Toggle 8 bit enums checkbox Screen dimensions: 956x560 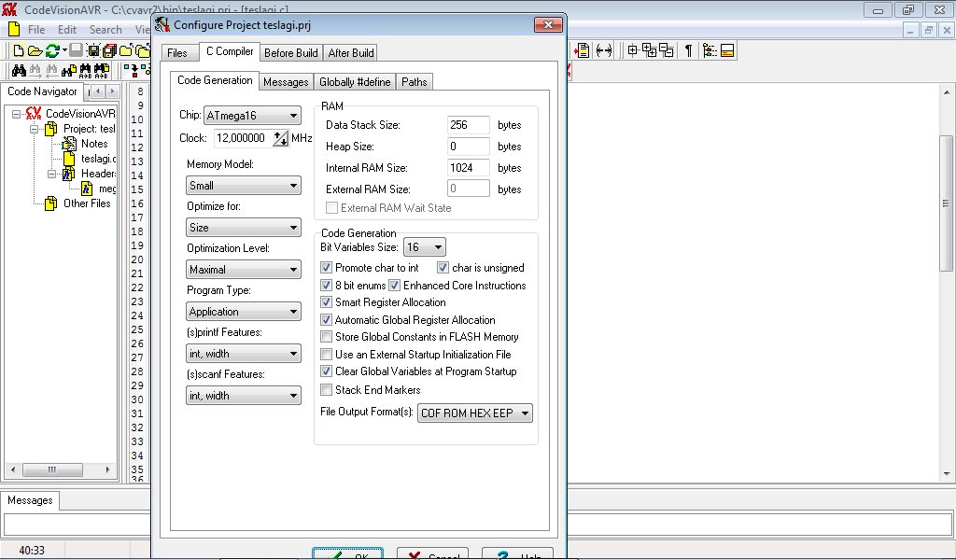(x=326, y=286)
